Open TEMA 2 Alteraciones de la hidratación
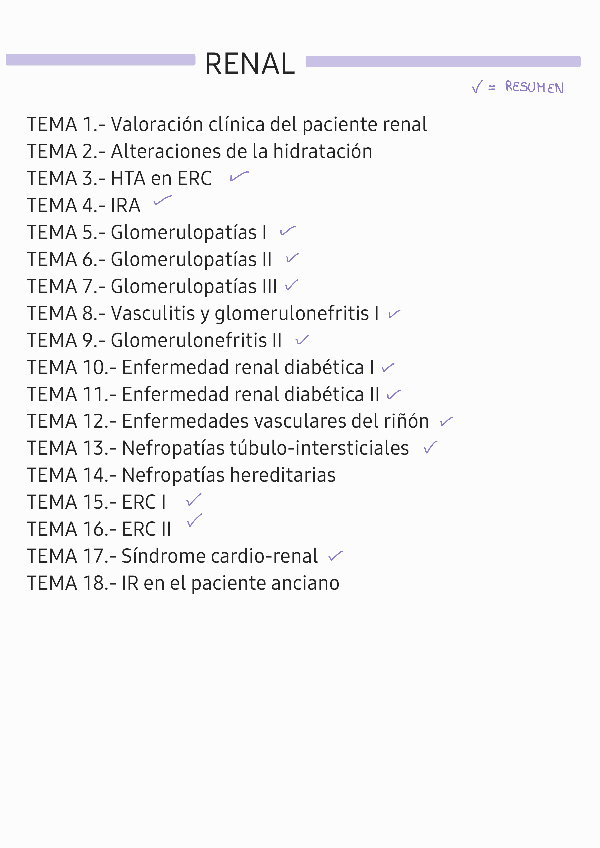 coord(200,152)
